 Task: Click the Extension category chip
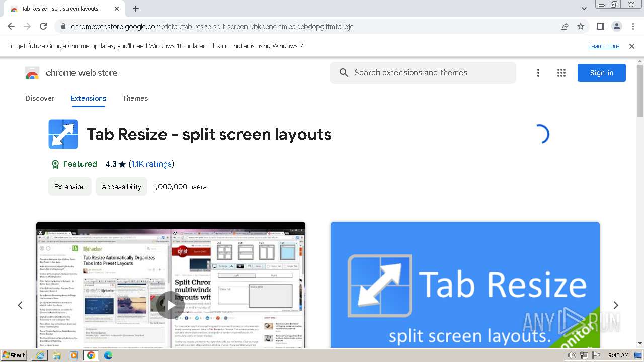70,187
